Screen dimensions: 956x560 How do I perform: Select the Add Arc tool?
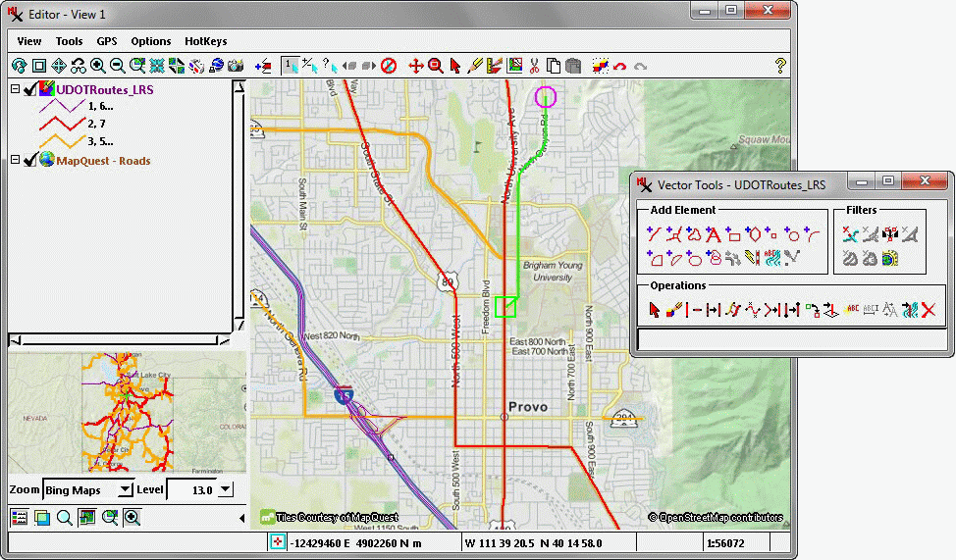(811, 234)
